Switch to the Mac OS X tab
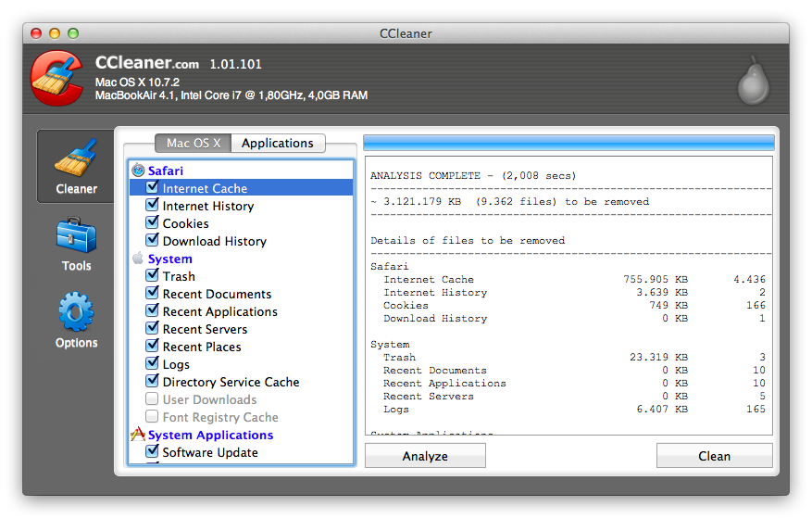This screenshot has height=518, width=812. tap(194, 143)
